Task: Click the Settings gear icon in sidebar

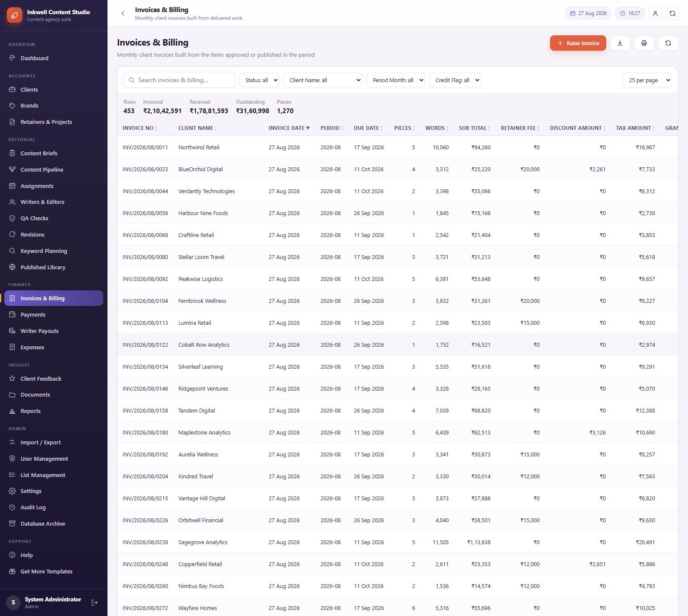Action: click(12, 491)
